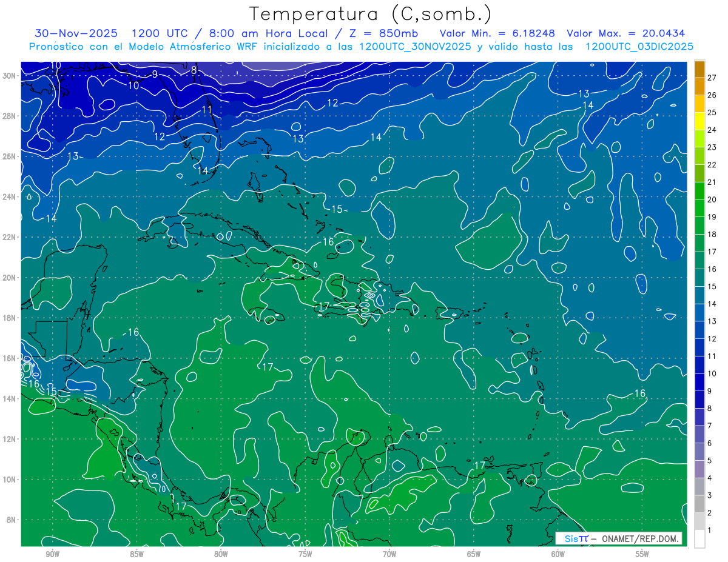Screen dimensions: 728x562
Task: Pick the white swatch below legend value 1
Action: point(699,538)
